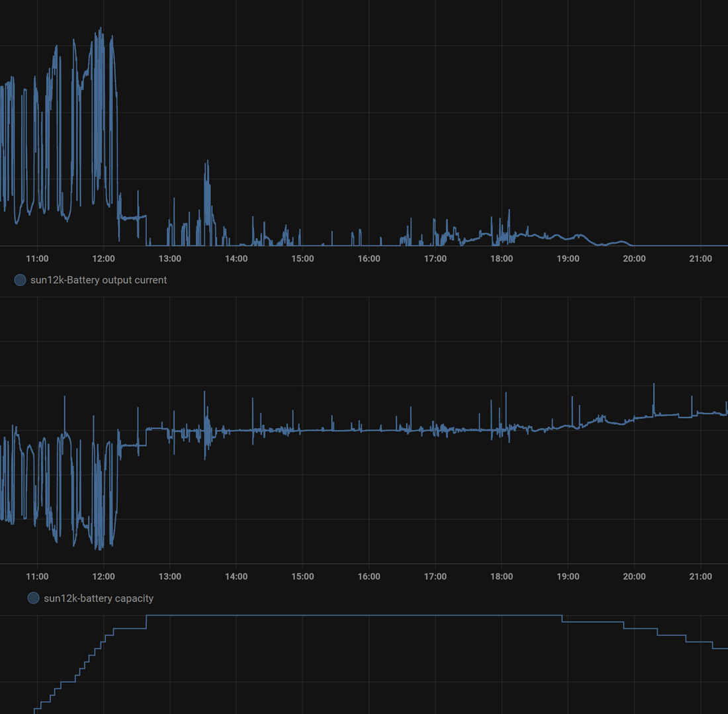Pick the 16:00 label on the top chart axis

tap(369, 259)
